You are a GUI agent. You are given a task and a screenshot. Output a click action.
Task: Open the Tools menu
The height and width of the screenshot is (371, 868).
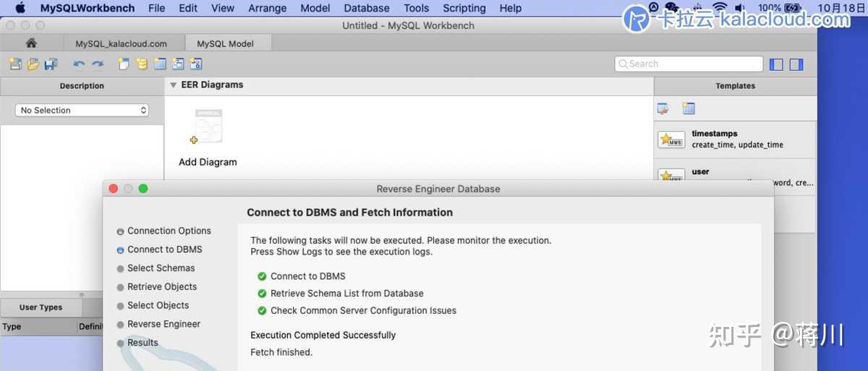click(416, 8)
